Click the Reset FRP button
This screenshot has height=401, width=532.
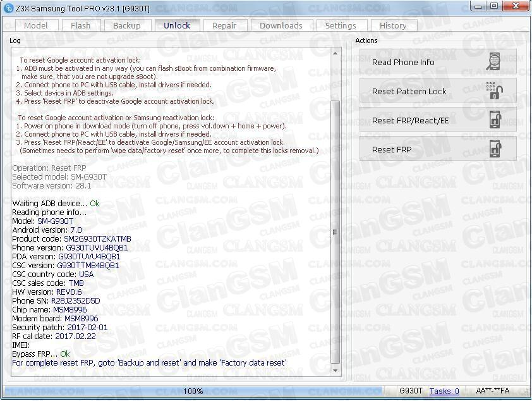(438, 149)
